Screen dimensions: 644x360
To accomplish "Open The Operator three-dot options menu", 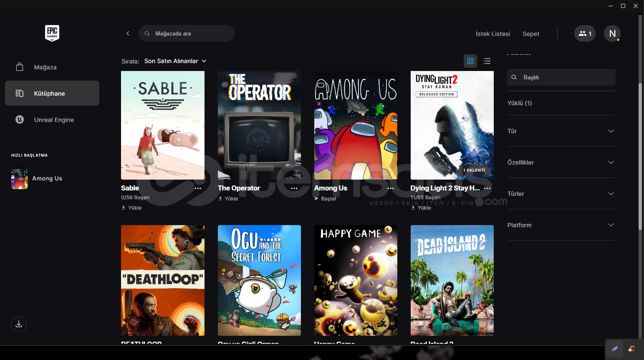I will pos(294,188).
